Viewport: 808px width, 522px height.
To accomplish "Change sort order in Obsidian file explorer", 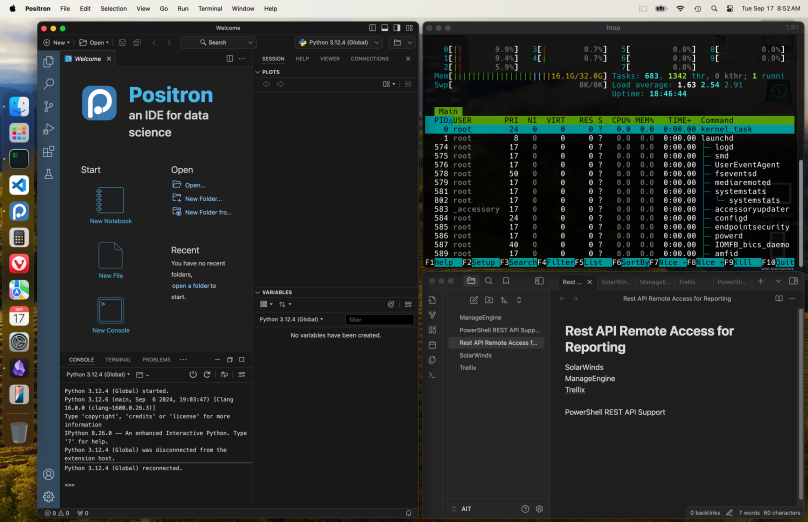I will 503,300.
